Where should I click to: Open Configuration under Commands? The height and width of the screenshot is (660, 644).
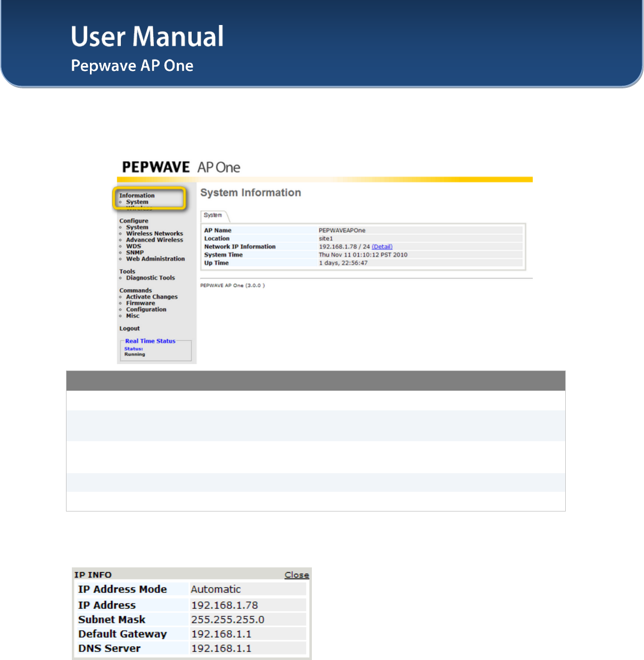[146, 310]
